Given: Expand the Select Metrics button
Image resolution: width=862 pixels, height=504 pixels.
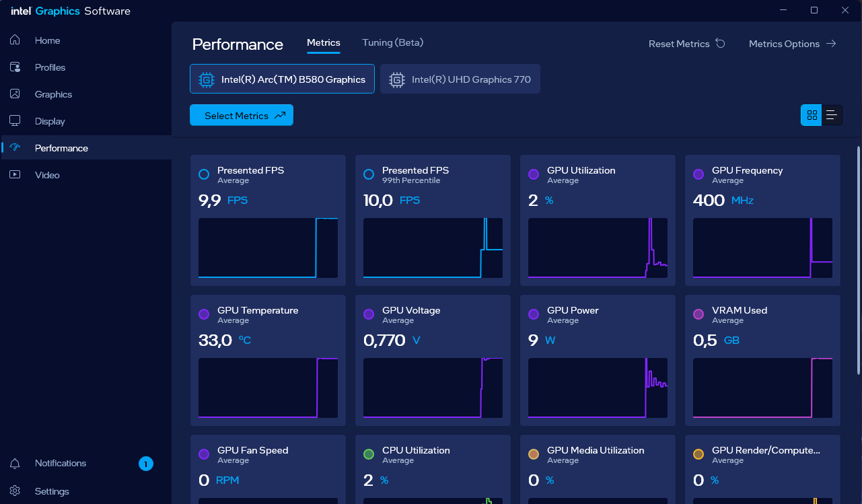Looking at the screenshot, I should click(242, 115).
